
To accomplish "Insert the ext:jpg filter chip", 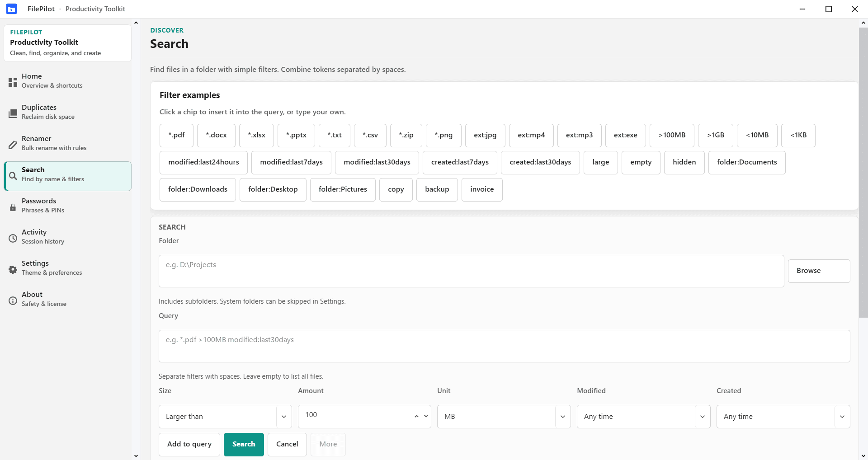I will (x=485, y=135).
